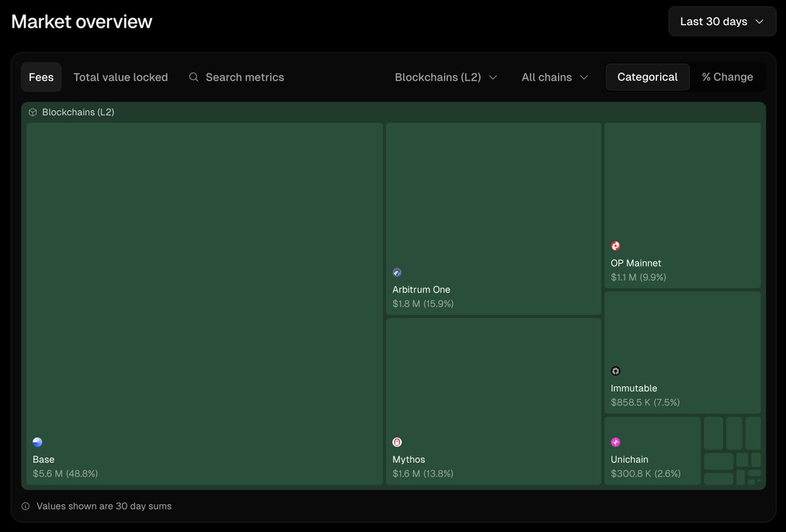Click the Immutable logo icon
The height and width of the screenshot is (532, 786).
click(x=616, y=371)
